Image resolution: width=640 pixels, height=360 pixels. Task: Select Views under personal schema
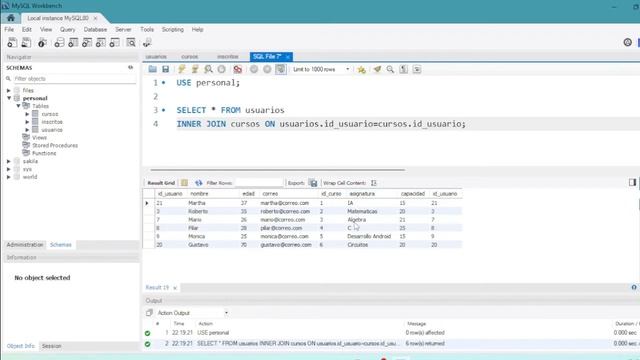tap(39, 138)
